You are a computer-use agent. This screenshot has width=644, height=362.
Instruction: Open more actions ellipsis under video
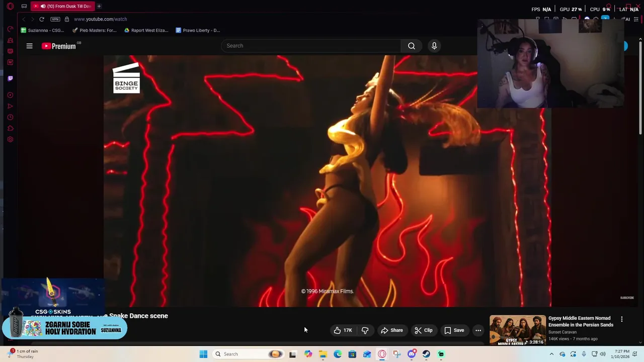pyautogui.click(x=478, y=330)
